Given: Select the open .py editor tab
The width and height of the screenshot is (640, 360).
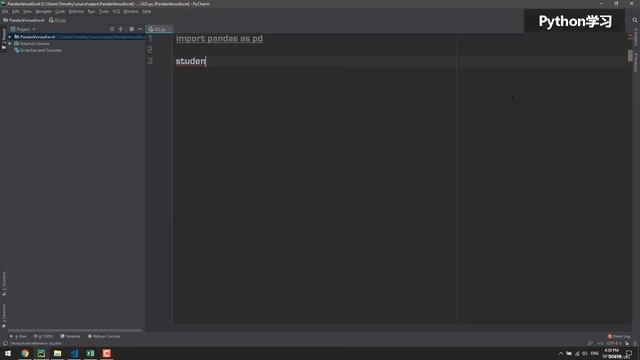Looking at the screenshot, I should (160, 29).
